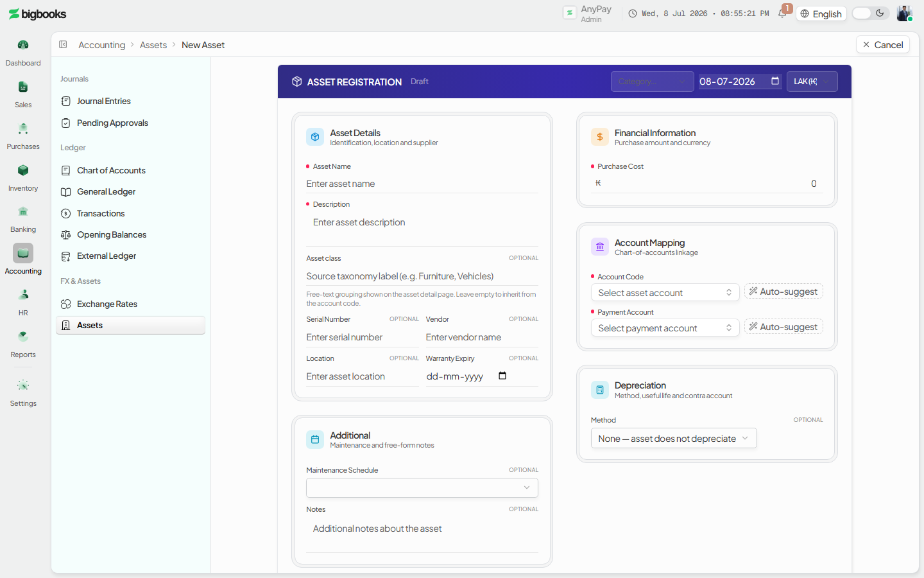924x578 pixels.
Task: Click the Description text area
Action: tap(422, 229)
